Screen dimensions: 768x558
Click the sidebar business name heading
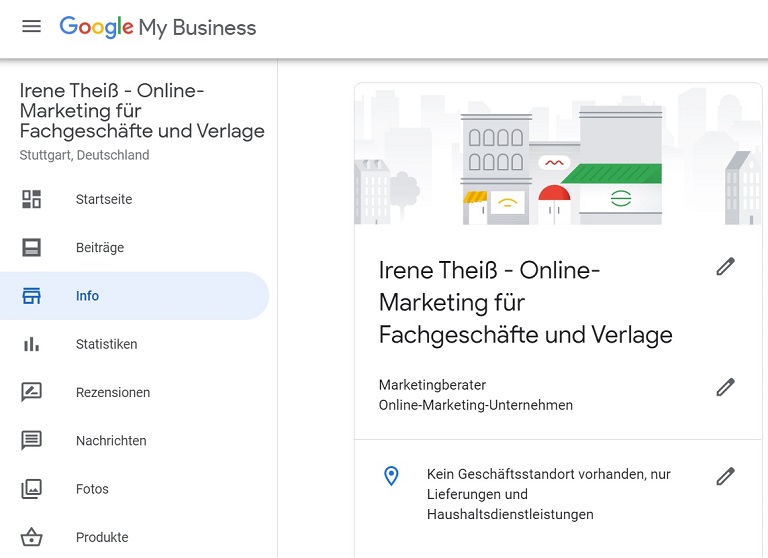[x=142, y=111]
